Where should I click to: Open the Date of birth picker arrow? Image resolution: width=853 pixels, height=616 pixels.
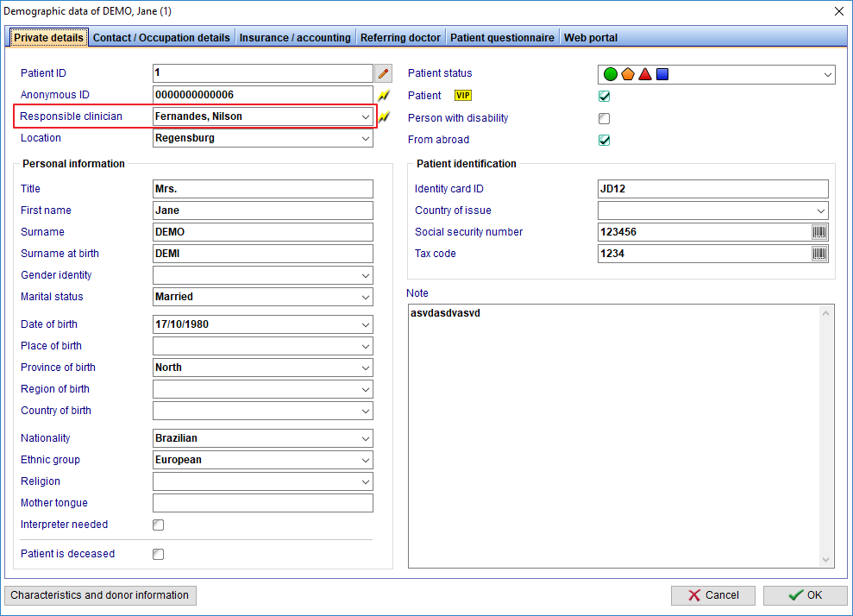(x=366, y=325)
